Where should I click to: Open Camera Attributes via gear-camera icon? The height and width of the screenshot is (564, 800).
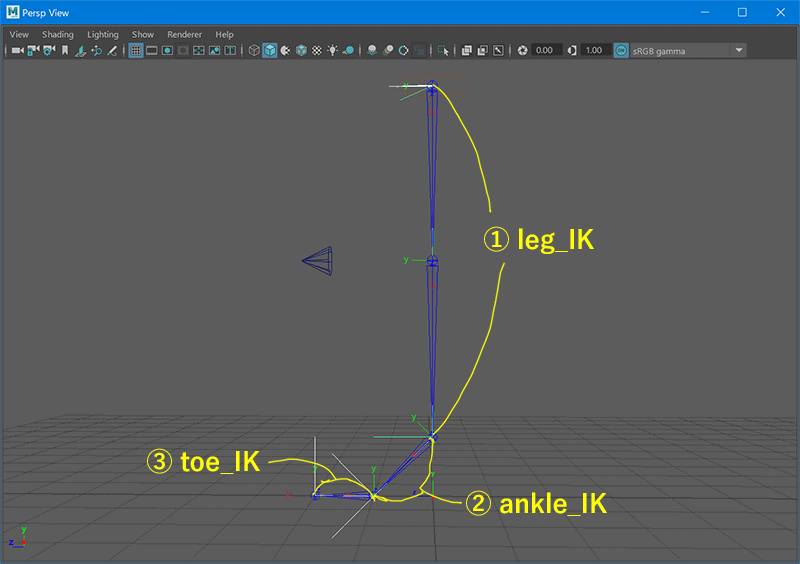(49, 51)
